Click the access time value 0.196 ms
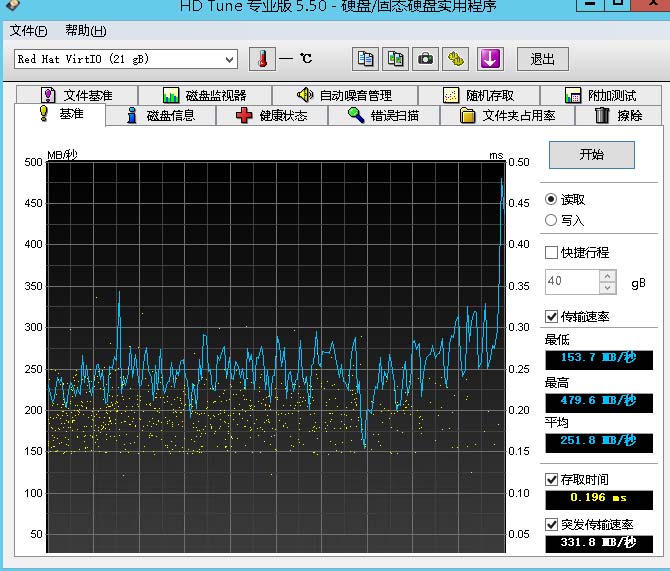 (x=599, y=500)
